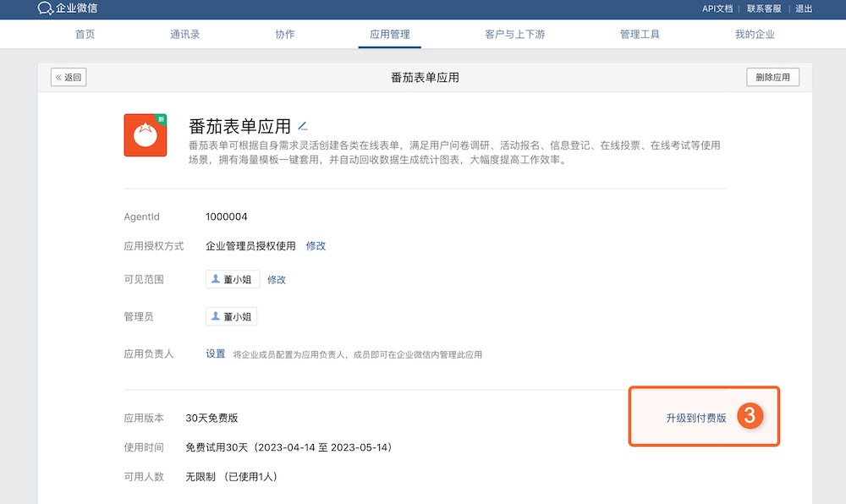
Task: Click the 番茄表单应用 page header title
Action: [x=426, y=78]
